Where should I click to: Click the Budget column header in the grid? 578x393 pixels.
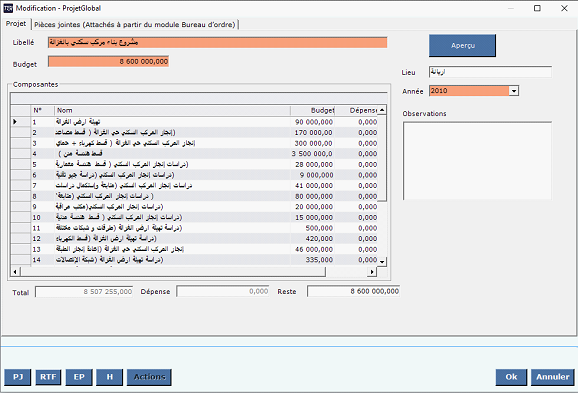coord(313,110)
